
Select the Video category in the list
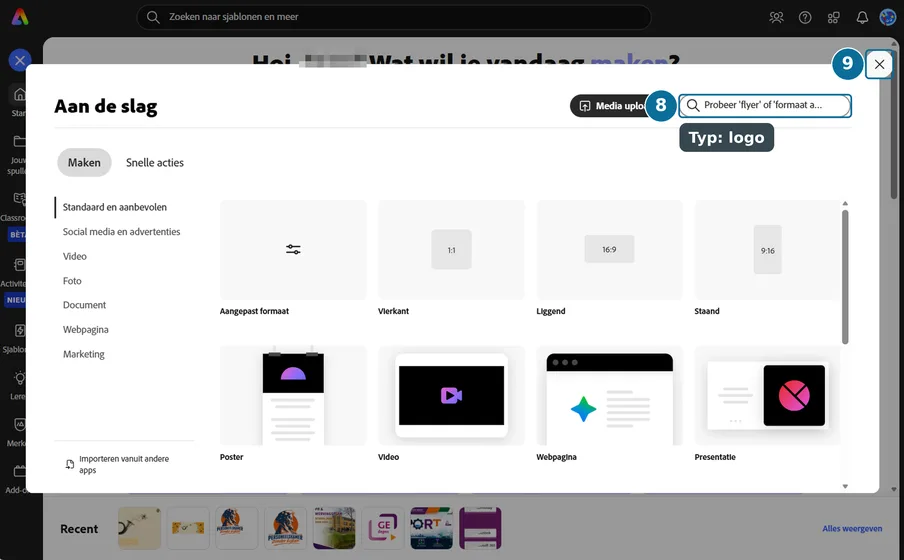pyautogui.click(x=75, y=256)
